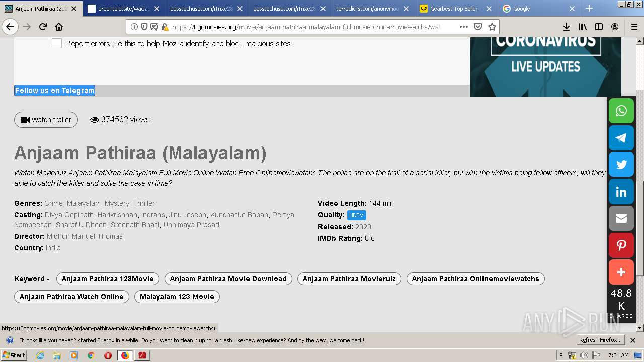This screenshot has height=362, width=644.
Task: Open the Firefox home page
Action: pos(59,27)
